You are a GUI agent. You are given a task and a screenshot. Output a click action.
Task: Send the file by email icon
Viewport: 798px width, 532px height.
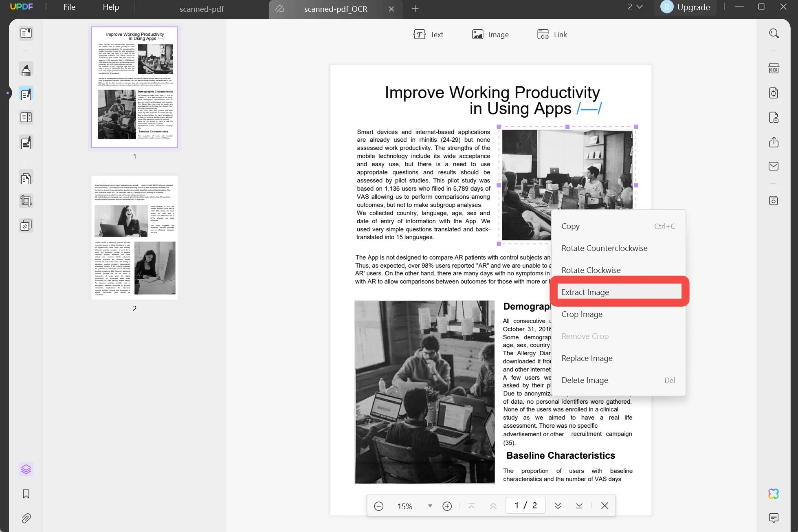click(774, 166)
